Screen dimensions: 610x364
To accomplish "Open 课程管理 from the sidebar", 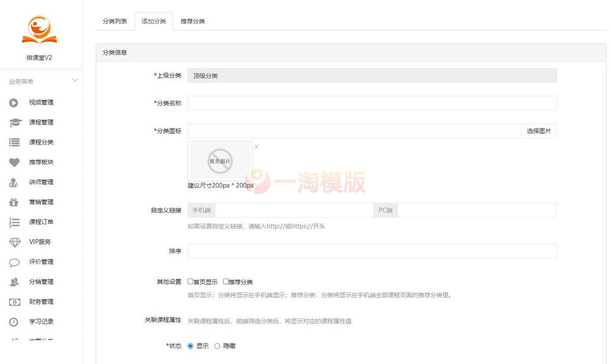I will [14, 122].
